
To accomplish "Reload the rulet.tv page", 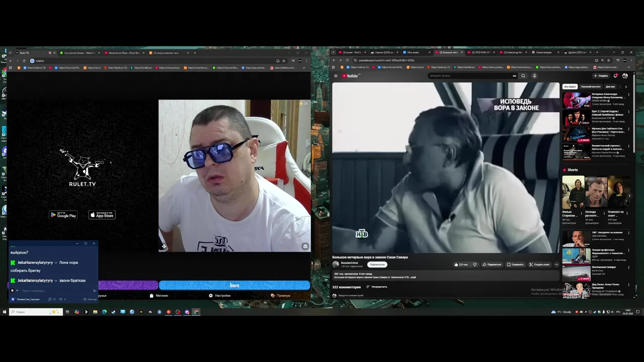I will [24, 61].
